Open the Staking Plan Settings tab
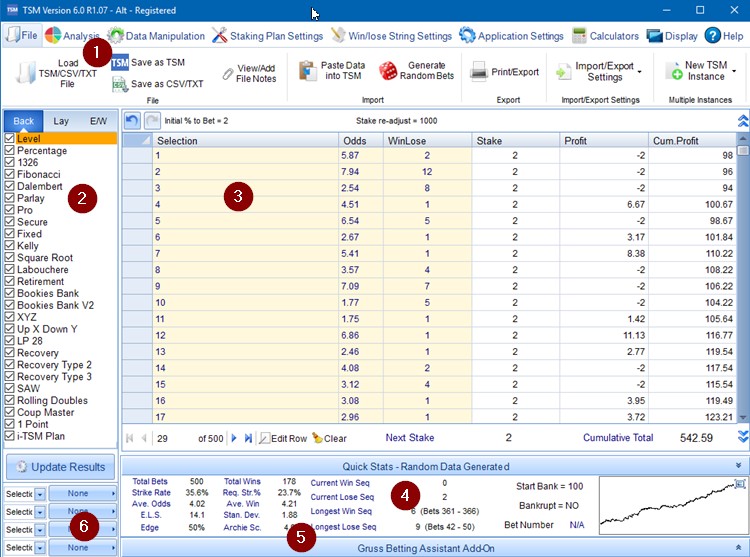 (268, 36)
